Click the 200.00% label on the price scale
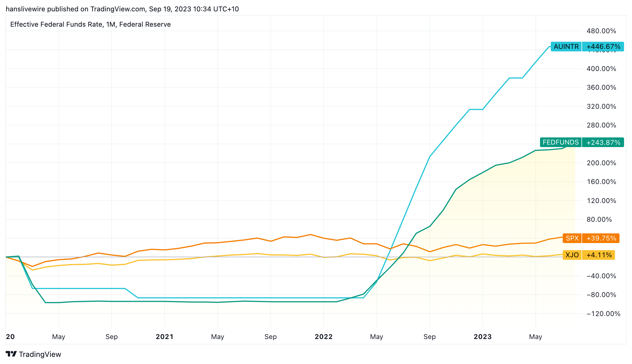 pos(601,163)
